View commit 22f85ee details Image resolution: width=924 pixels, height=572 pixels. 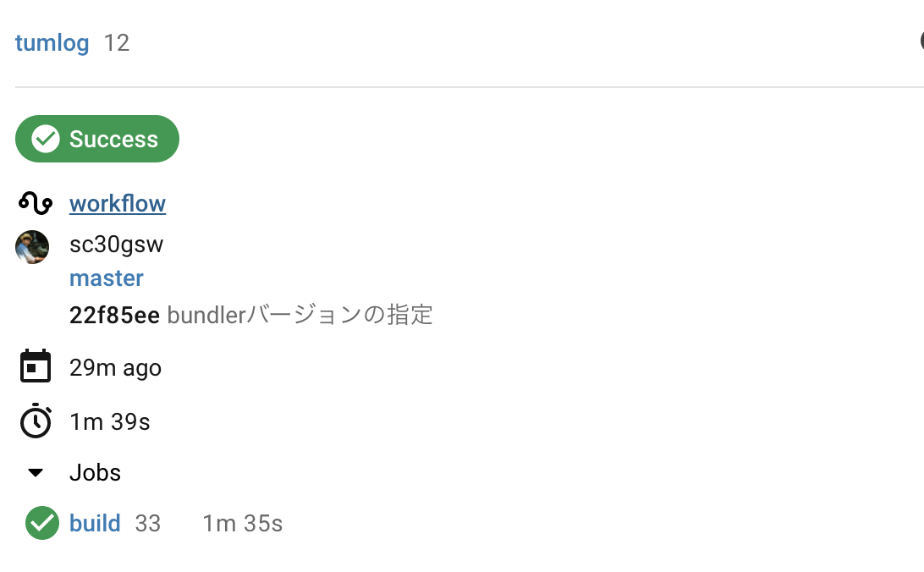pyautogui.click(x=114, y=314)
